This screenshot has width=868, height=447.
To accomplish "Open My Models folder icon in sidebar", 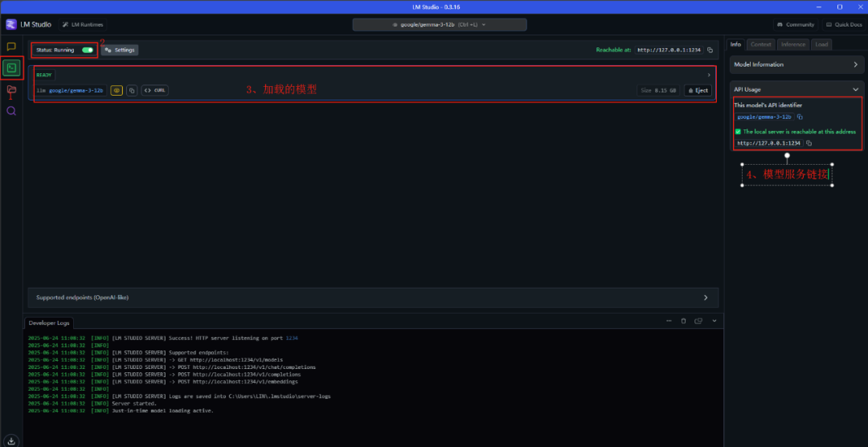I will point(11,89).
